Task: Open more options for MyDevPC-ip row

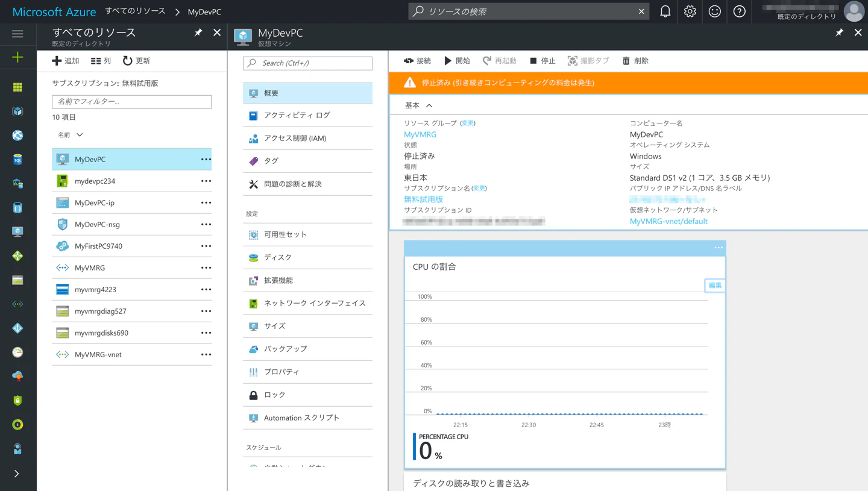Action: click(x=206, y=203)
